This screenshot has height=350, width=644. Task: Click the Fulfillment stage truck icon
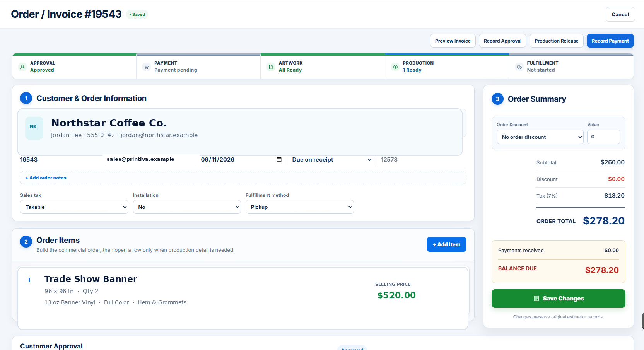coord(519,67)
